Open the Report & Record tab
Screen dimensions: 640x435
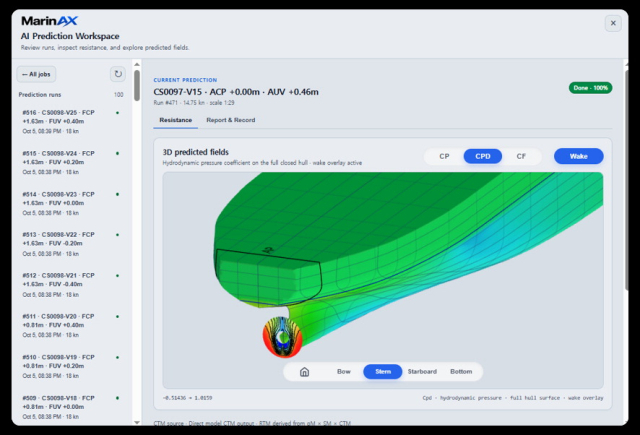(231, 120)
